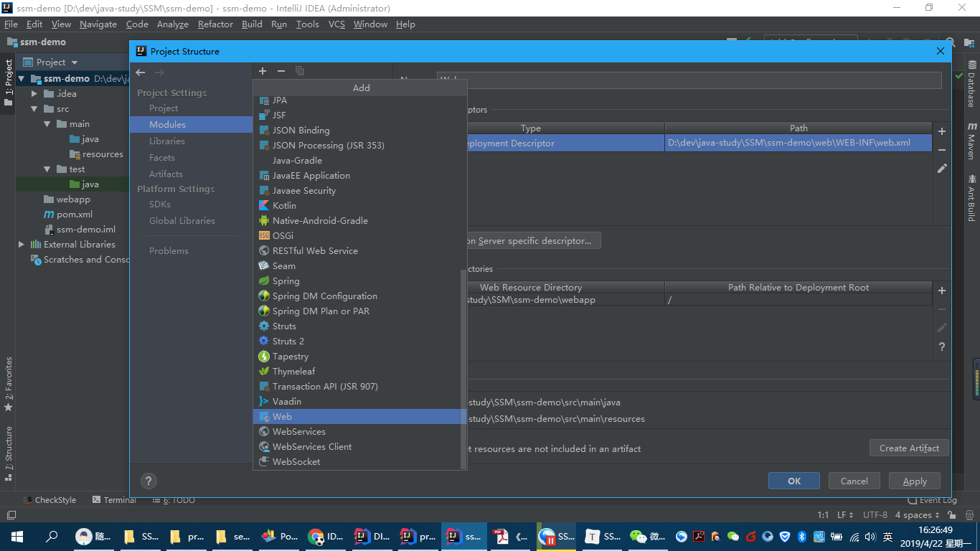980x551 pixels.
Task: Select Struts 2 in the Add list
Action: pos(359,341)
